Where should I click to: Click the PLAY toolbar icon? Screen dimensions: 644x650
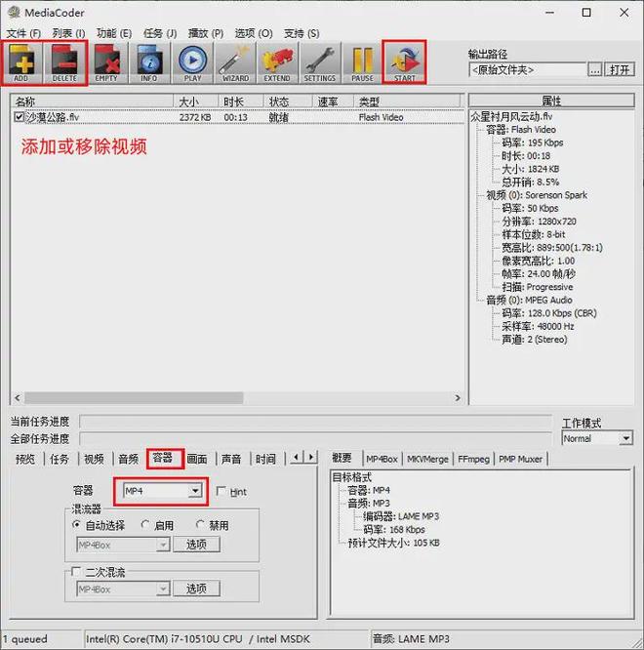(x=192, y=63)
